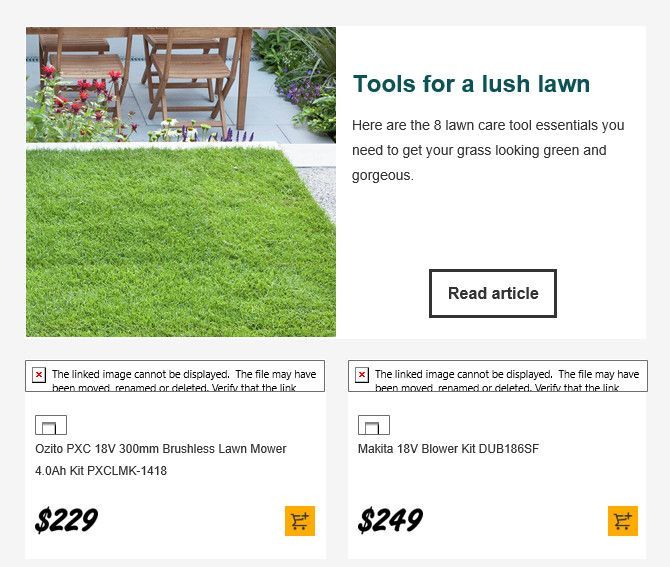The image size is (670, 567).
Task: Click the red X icon above Makita blower
Action: coord(361,375)
